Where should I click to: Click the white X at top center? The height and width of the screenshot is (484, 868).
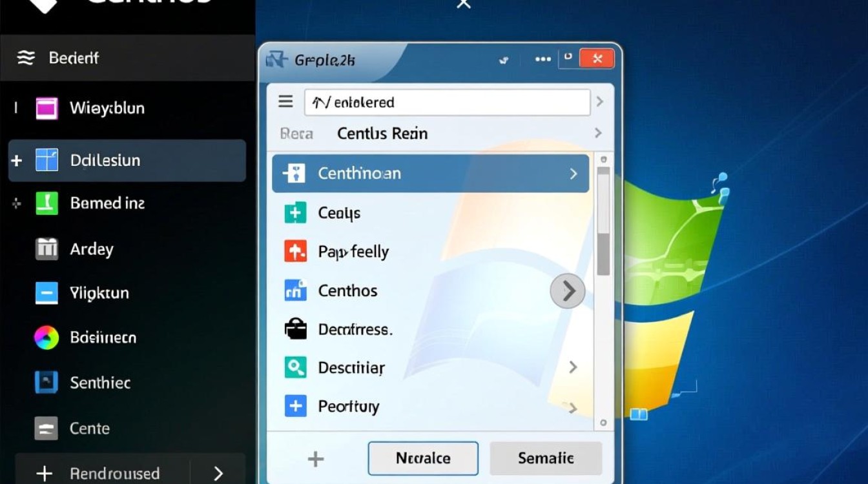[464, 4]
